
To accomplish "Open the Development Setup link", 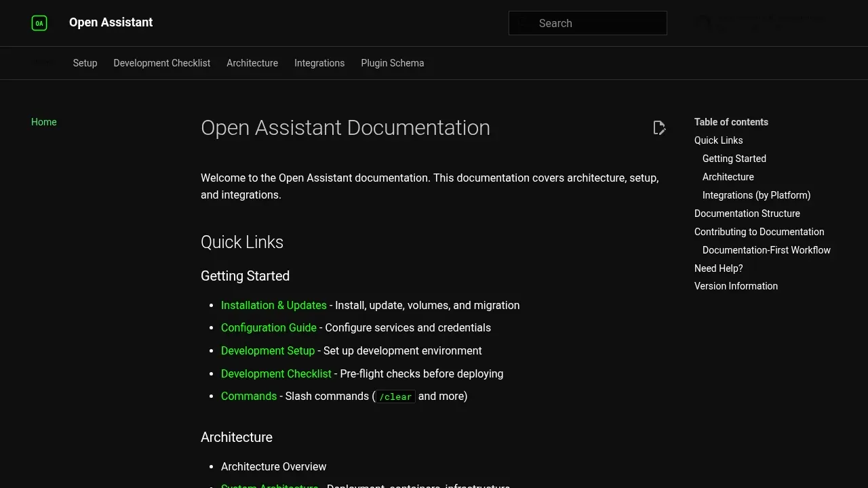I will click(268, 350).
